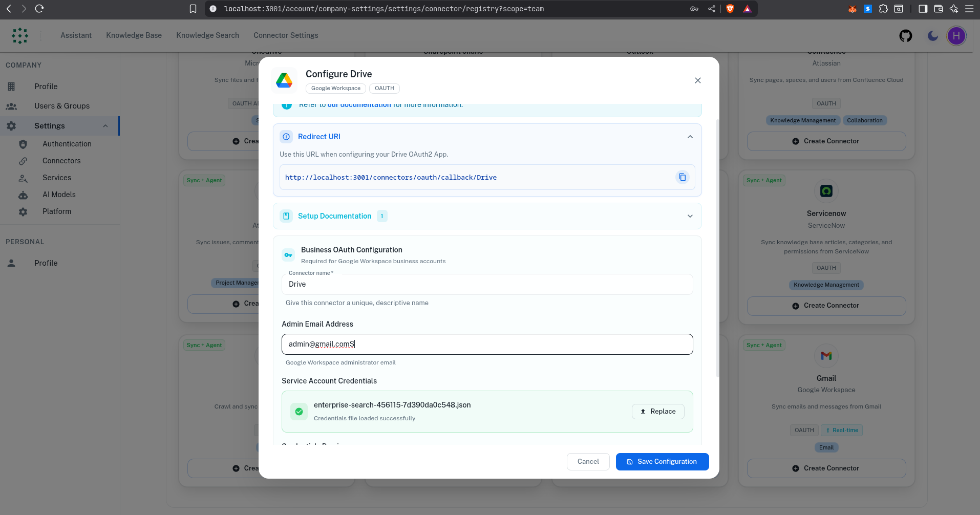
Task: Copy the Redirect URI using copy icon
Action: tap(682, 177)
